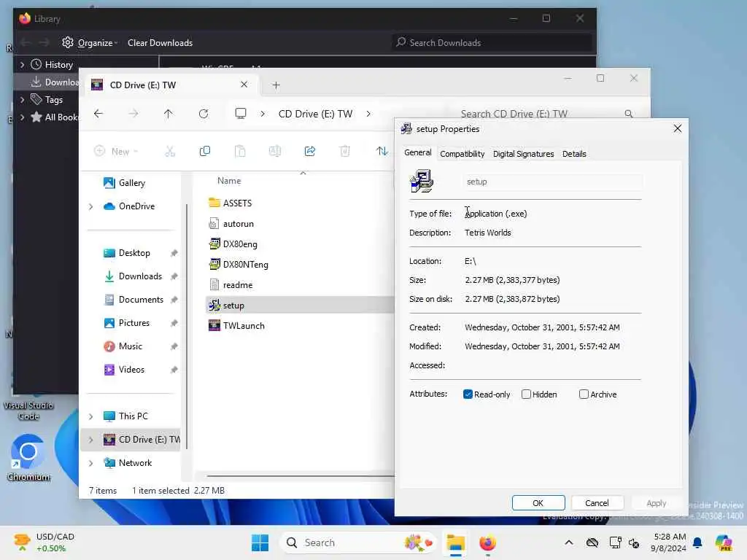Expand breadcrumb chevron before CD Drive (E:) TW
This screenshot has width=747, height=560.
tap(263, 113)
